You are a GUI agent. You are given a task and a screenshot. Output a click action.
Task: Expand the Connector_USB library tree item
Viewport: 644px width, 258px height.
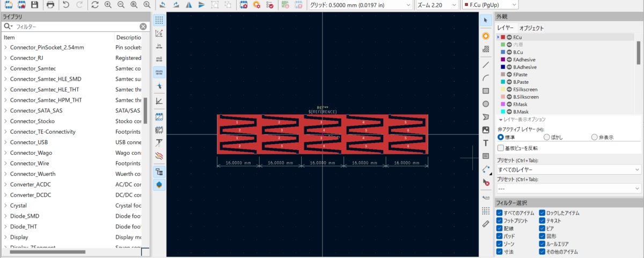(5, 142)
